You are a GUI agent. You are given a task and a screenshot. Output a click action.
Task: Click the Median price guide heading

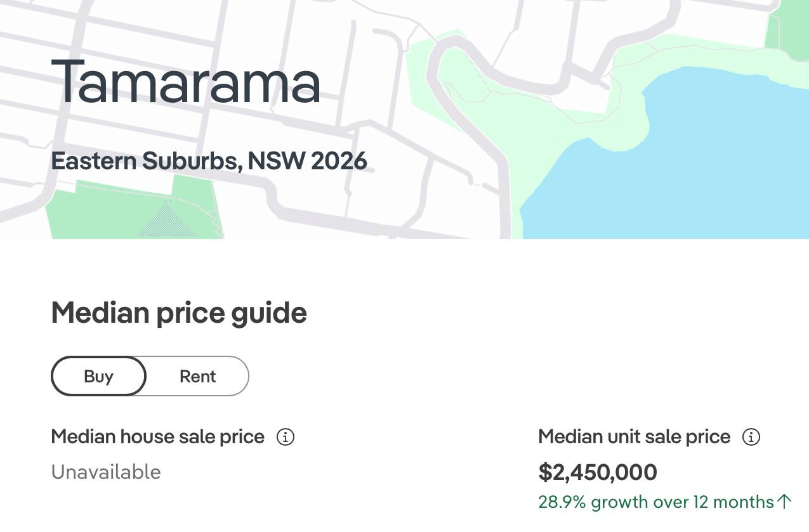(179, 313)
